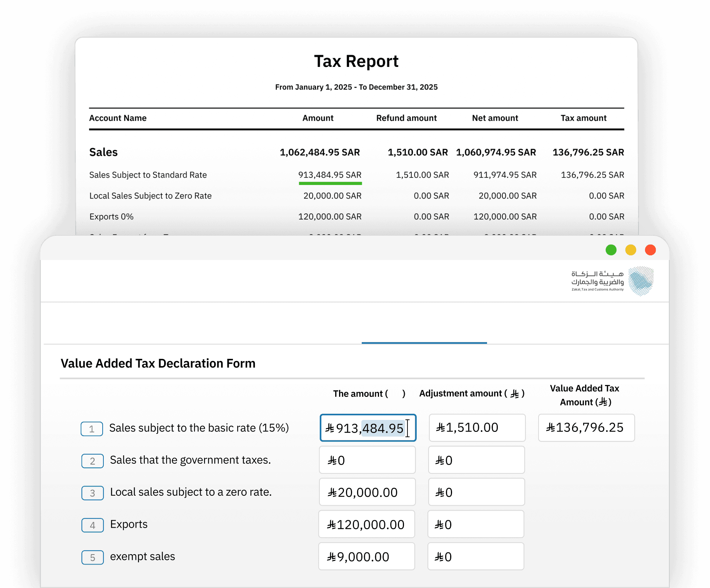Click the Exports amount field showing 120,000.00
The height and width of the screenshot is (588, 710).
coord(366,524)
